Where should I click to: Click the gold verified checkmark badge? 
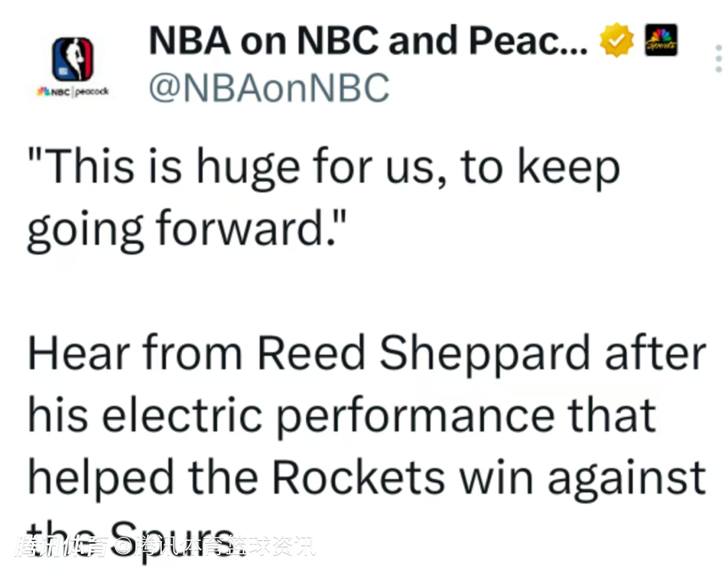click(617, 40)
